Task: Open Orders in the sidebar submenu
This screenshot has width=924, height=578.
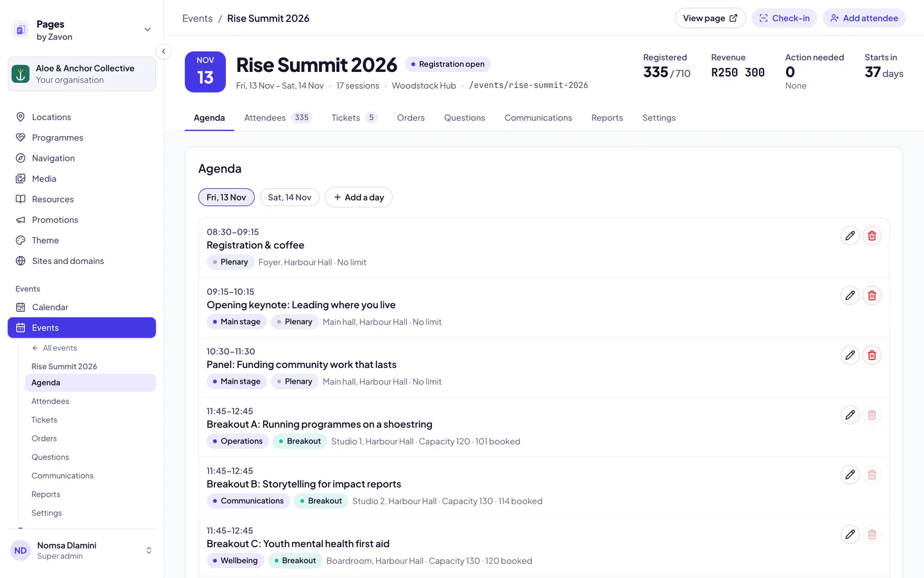Action: (x=90, y=439)
